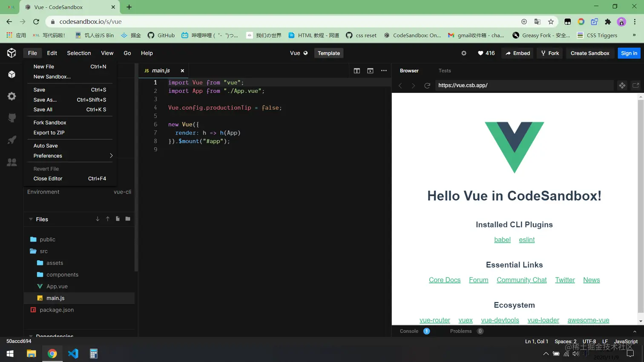The height and width of the screenshot is (362, 644).
Task: Open the Configuration Files gear in sidebar
Action: tap(11, 97)
